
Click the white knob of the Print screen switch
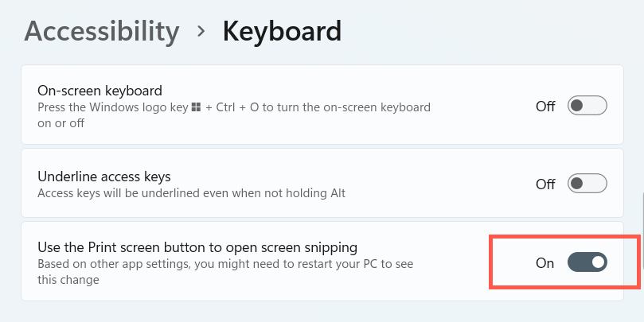(x=597, y=262)
